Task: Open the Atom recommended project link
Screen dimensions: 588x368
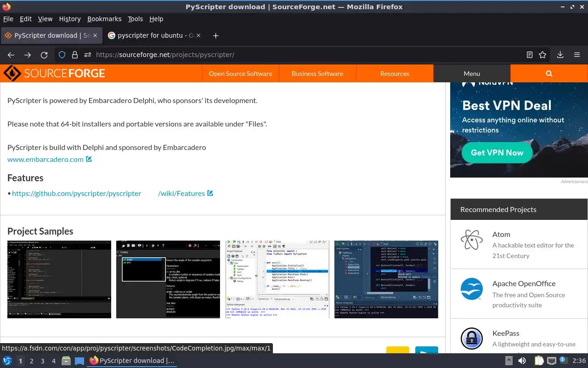Action: (x=501, y=234)
